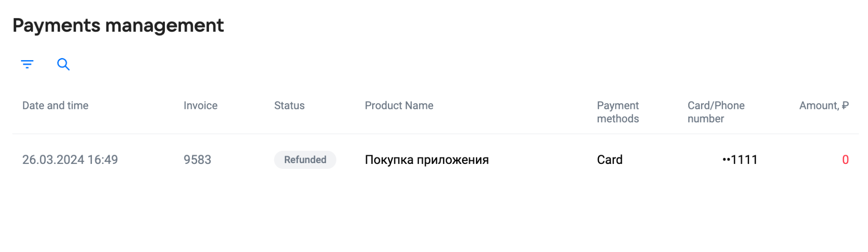The image size is (868, 252).
Task: Click the product name Покупка приложения
Action: pos(427,160)
